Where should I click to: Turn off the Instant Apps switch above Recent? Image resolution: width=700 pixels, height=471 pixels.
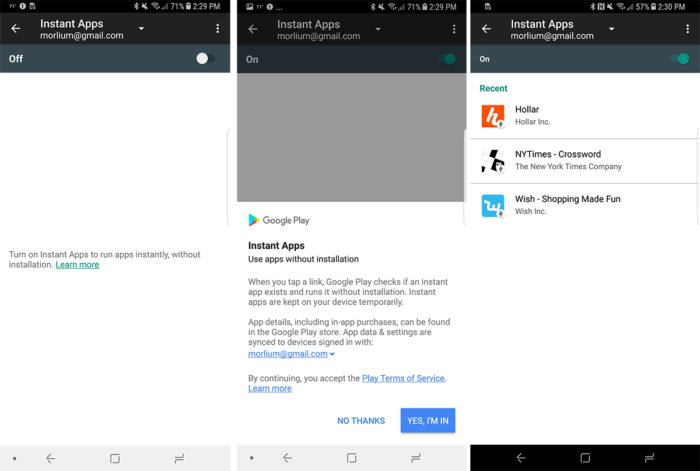click(x=680, y=58)
